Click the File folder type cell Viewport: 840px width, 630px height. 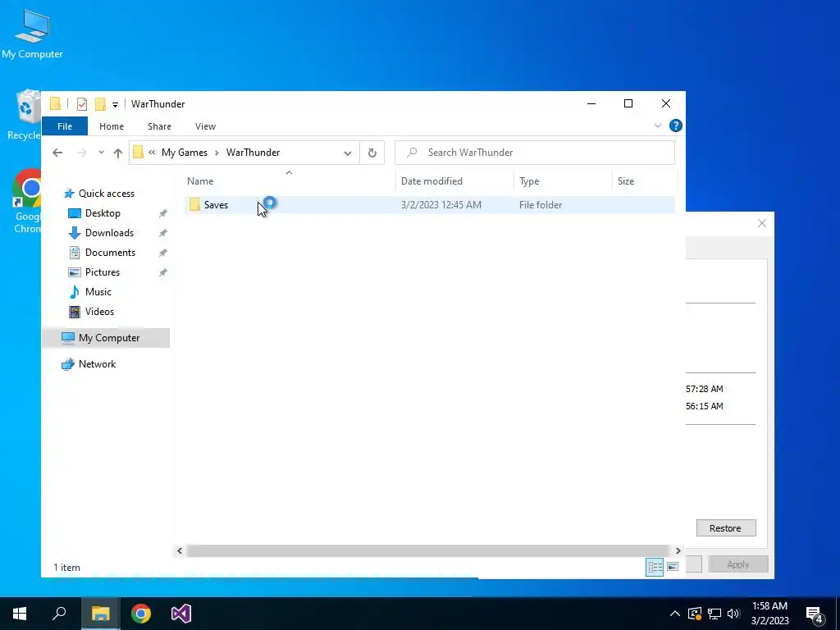coord(541,204)
